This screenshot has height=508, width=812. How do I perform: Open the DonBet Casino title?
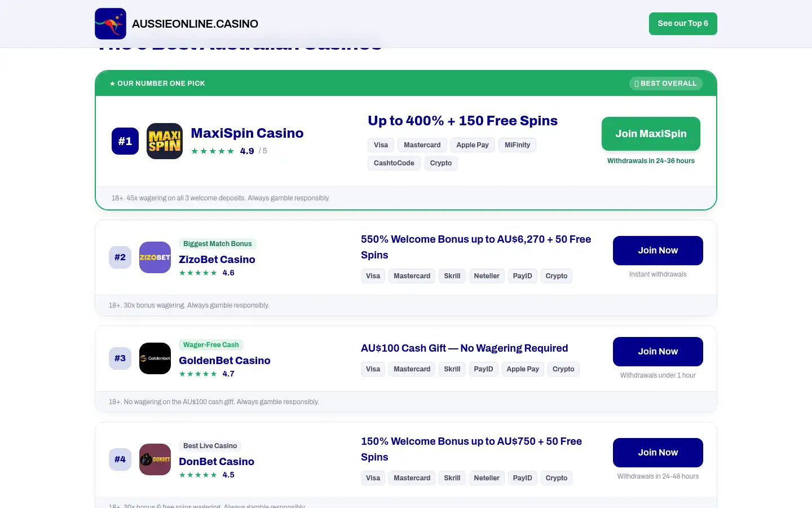point(217,462)
